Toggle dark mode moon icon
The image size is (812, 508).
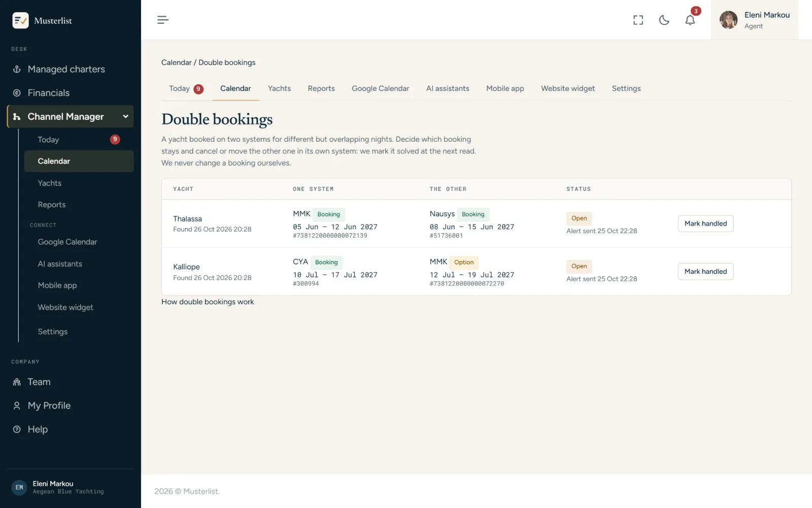coord(664,20)
